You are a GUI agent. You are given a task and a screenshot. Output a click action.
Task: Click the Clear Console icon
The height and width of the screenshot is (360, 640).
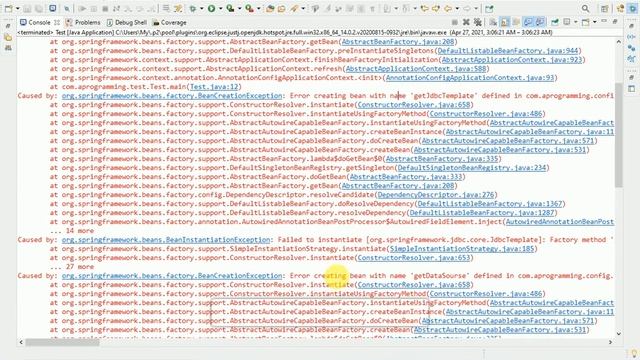(x=493, y=22)
